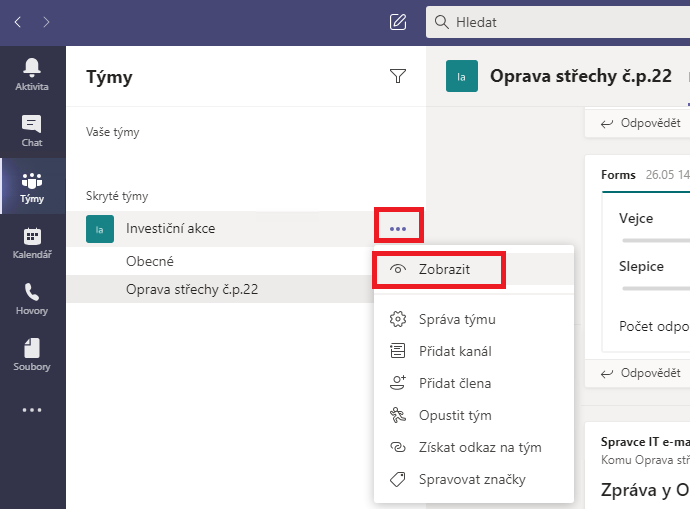Open more options for Investiční akce

click(398, 228)
